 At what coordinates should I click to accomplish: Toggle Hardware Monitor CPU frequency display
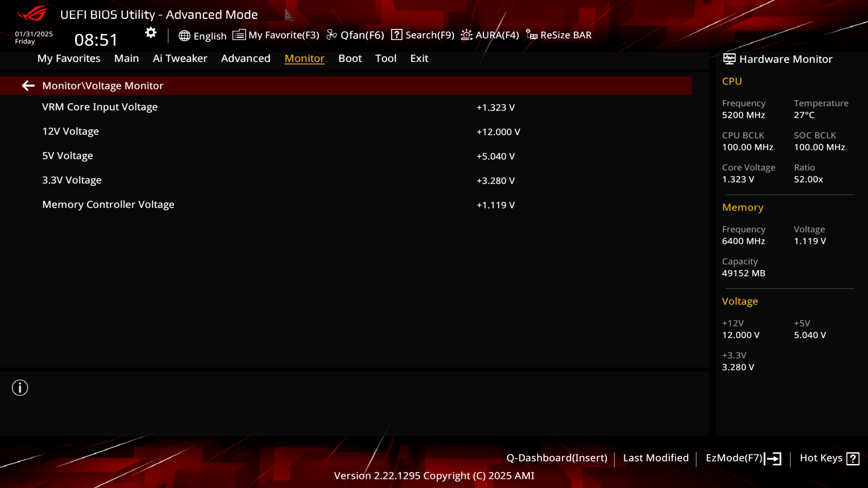(744, 109)
